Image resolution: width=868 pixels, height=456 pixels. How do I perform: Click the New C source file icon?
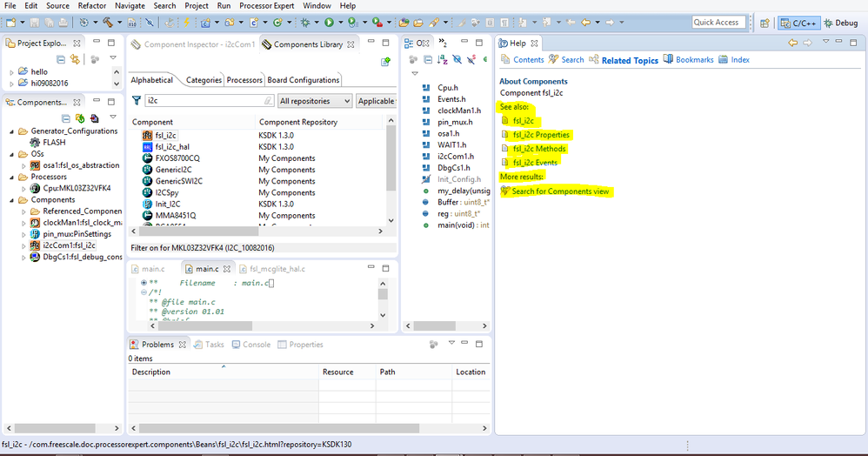(x=254, y=22)
